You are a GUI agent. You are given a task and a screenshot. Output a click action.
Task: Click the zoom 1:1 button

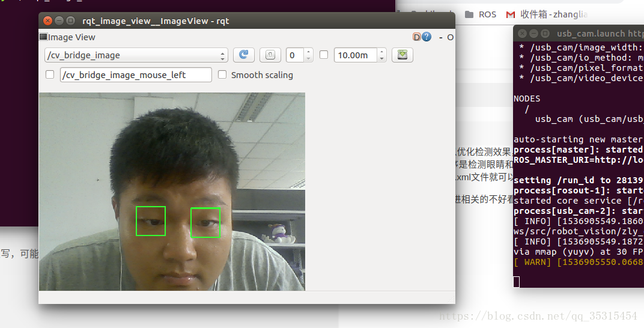(x=270, y=55)
